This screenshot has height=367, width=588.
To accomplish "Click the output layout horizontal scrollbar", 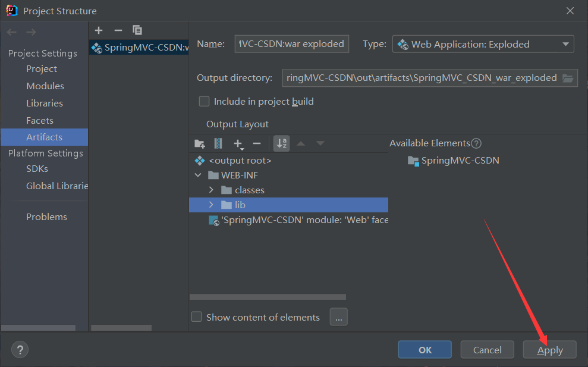I will point(268,297).
